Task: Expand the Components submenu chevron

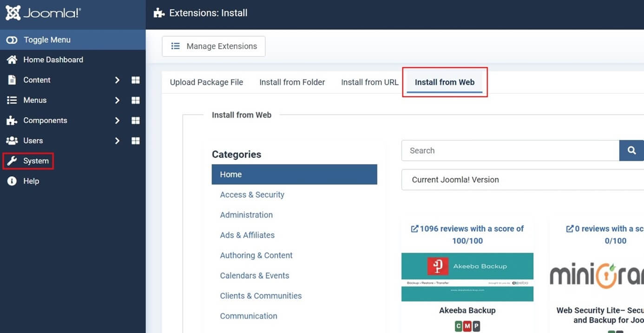Action: click(118, 120)
